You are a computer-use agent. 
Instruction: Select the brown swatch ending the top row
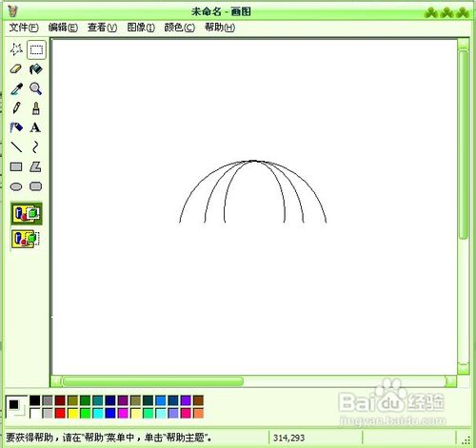(198, 400)
